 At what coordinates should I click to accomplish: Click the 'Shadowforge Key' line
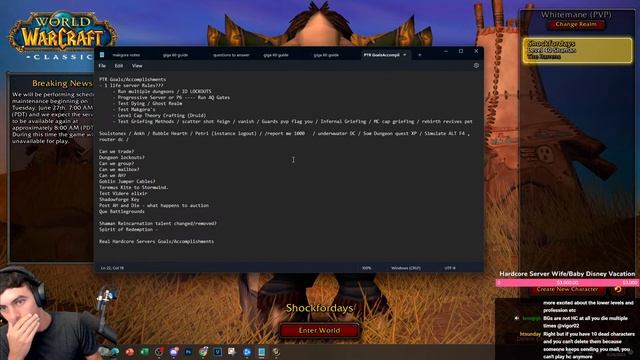coord(119,199)
